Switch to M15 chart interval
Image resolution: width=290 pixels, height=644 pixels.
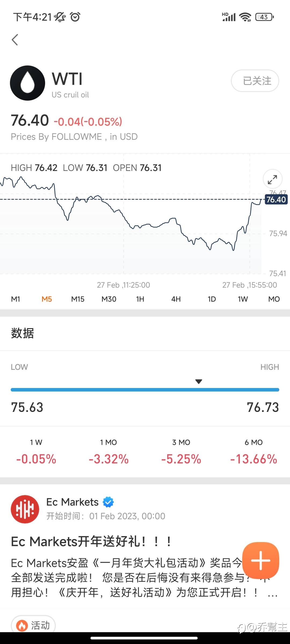click(78, 299)
